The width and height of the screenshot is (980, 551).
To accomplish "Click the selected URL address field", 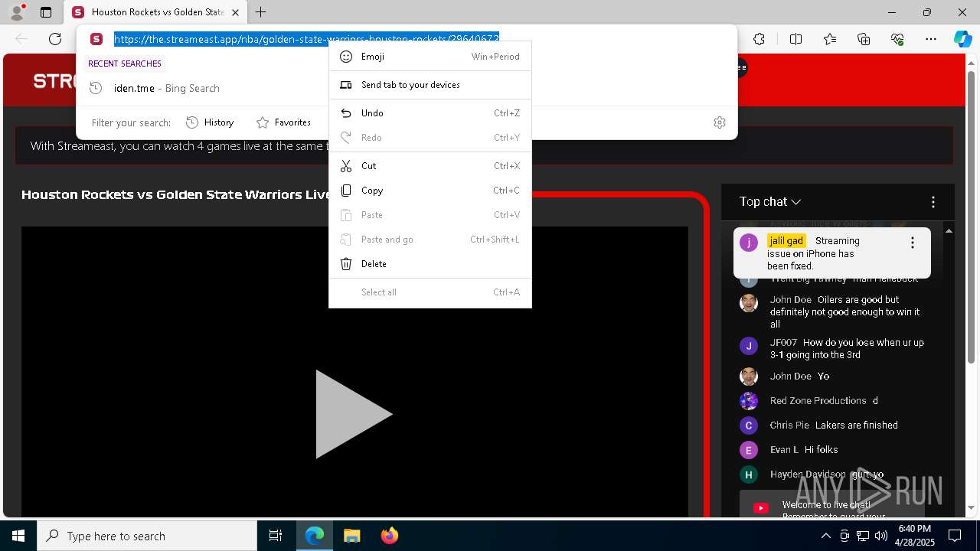I will click(306, 39).
